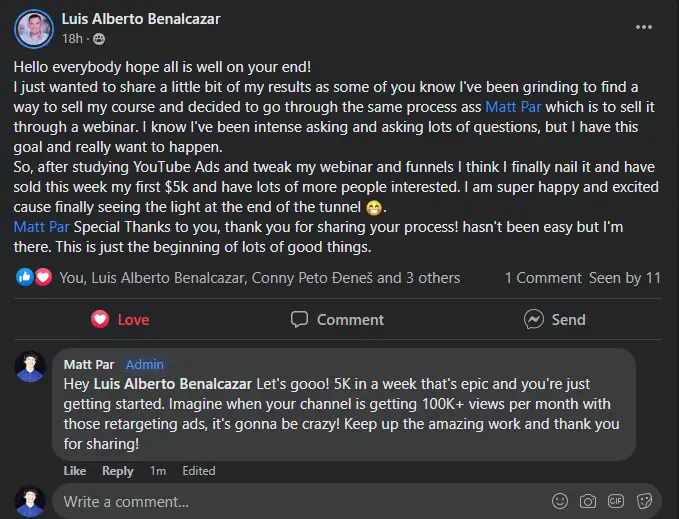
Task: Like Matt Par's comment
Action: [x=75, y=471]
